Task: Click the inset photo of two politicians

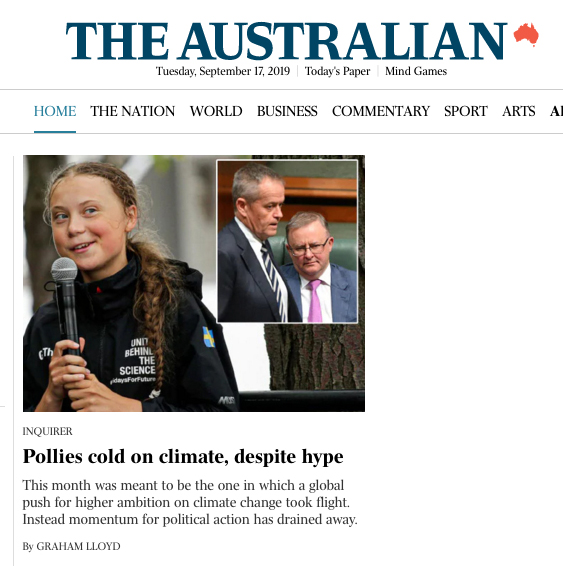Action: [287, 241]
